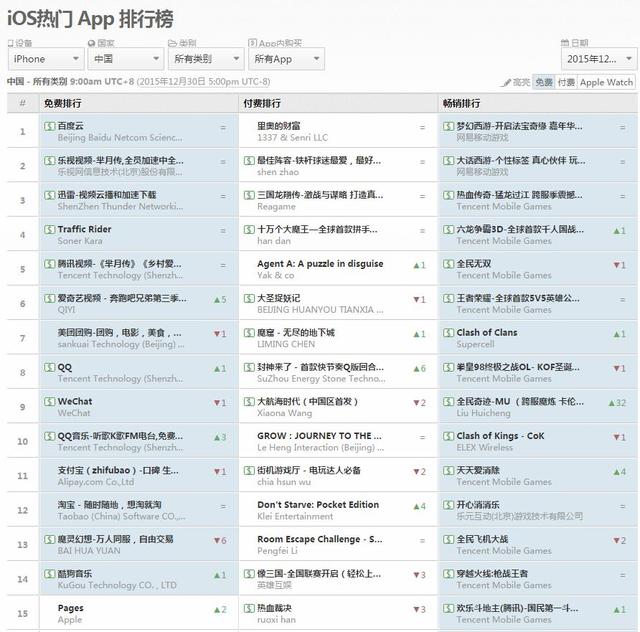The height and width of the screenshot is (632, 640).
Task: Open the Agent A: A puzzle in disguise link
Action: [x=320, y=264]
